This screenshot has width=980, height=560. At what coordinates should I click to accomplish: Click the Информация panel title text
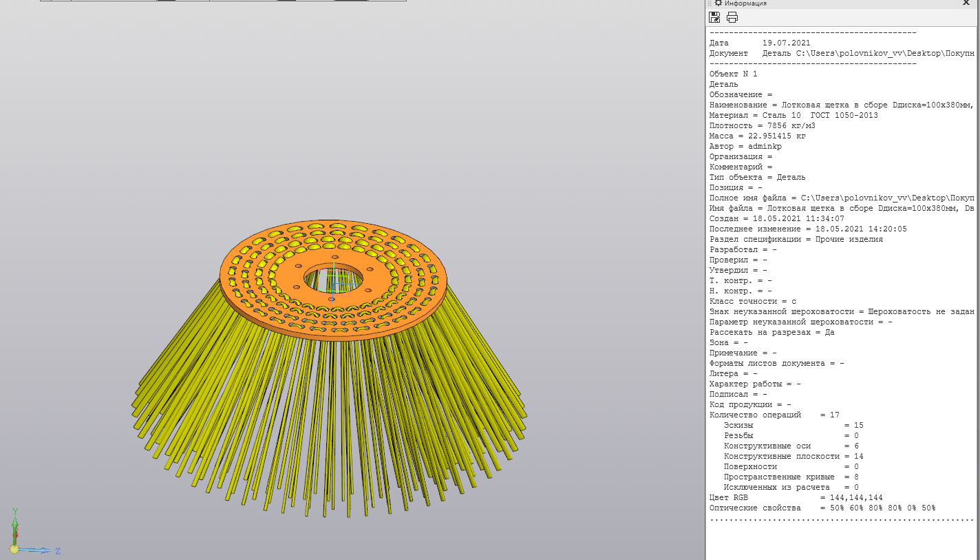[745, 3]
